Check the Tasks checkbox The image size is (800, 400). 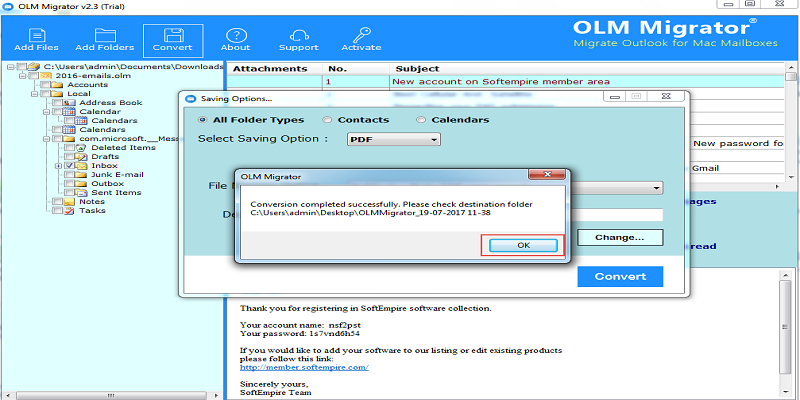[x=57, y=211]
